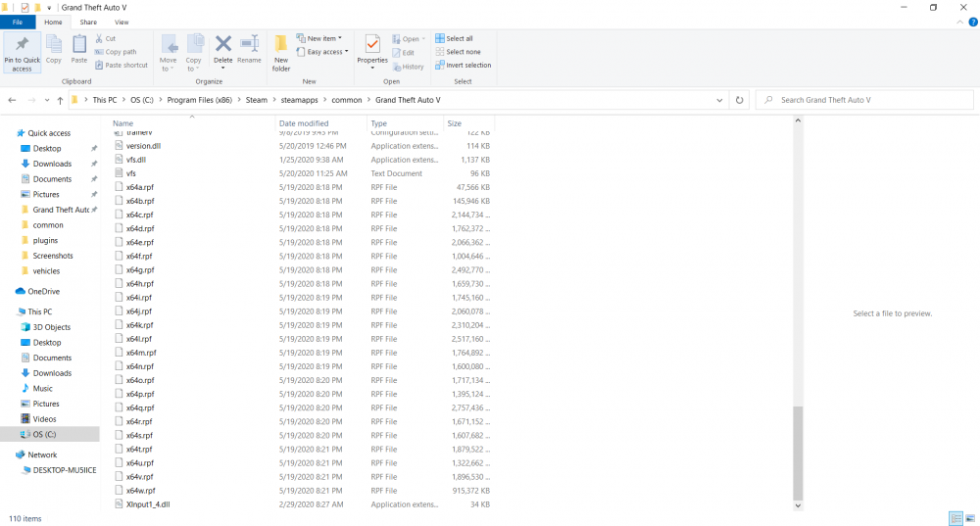Switch to the View ribbon tab
The height and width of the screenshot is (526, 980).
point(122,22)
